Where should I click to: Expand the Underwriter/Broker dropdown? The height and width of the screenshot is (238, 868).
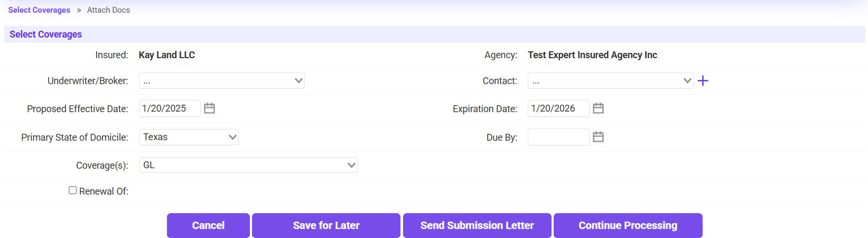click(x=221, y=81)
